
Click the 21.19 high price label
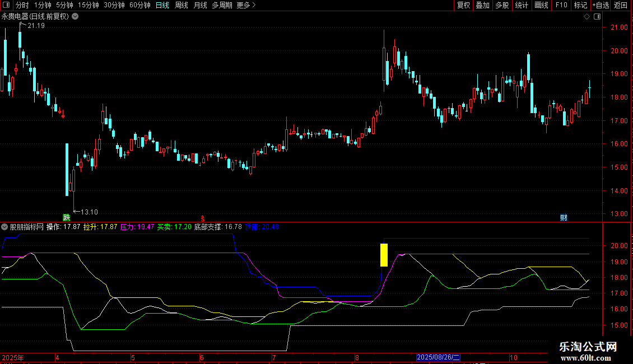(x=36, y=26)
